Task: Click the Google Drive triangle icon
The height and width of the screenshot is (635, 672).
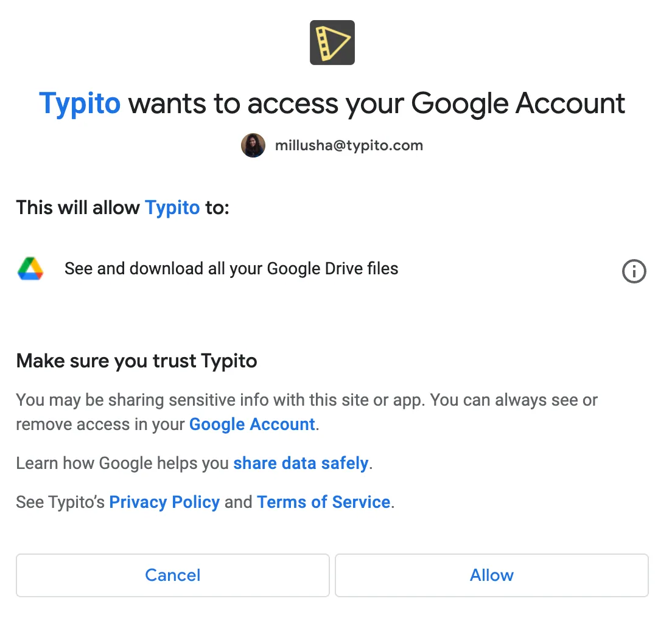Action: 30,268
